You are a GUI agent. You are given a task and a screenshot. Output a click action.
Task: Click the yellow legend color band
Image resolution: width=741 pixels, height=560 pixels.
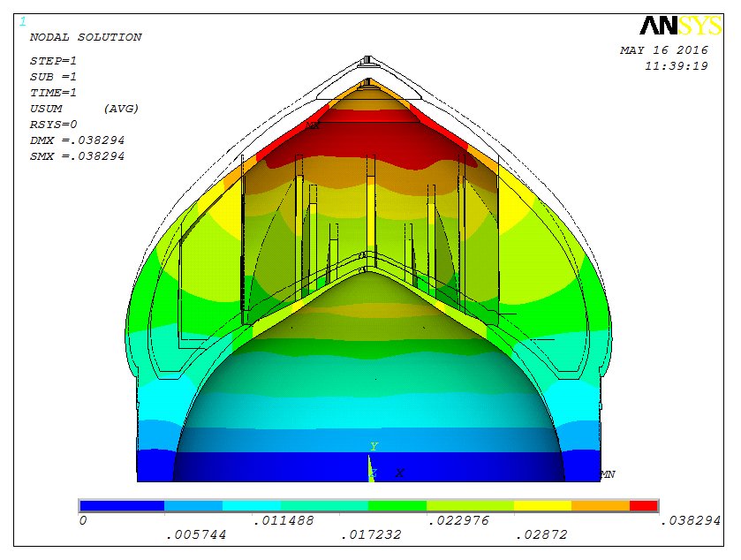click(543, 505)
